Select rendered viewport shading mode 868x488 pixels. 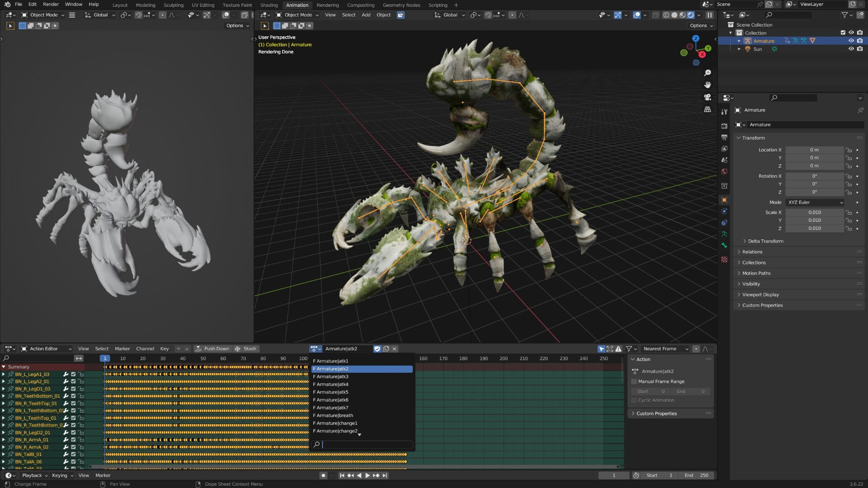(691, 15)
